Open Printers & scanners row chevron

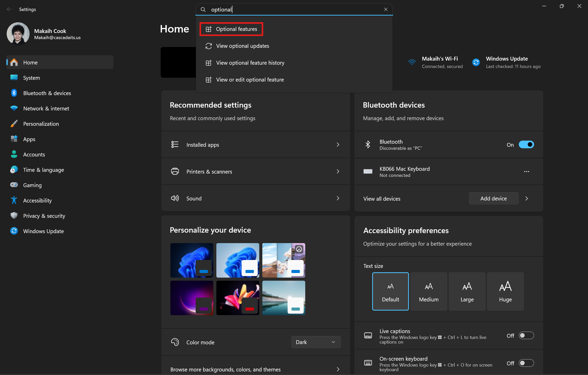coord(338,172)
